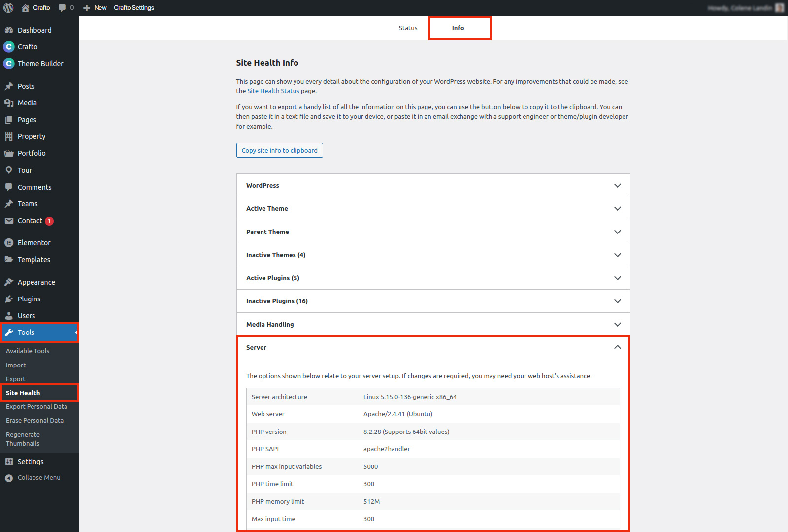Click the WordPress logo in the admin bar
Screen dimensions: 788x532
click(7, 7)
